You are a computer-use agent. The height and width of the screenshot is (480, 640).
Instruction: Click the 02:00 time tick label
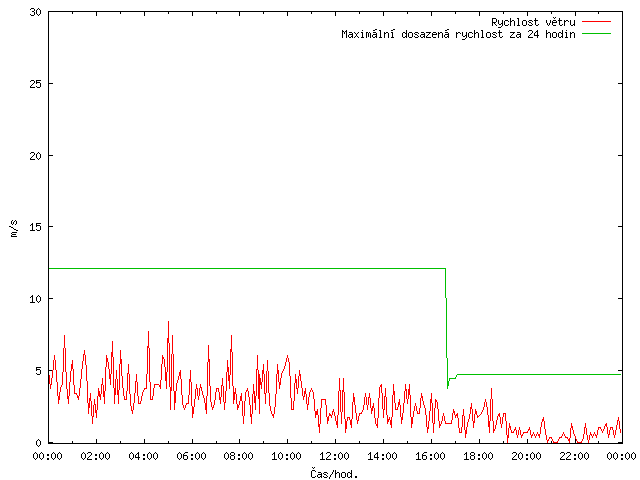(x=96, y=456)
